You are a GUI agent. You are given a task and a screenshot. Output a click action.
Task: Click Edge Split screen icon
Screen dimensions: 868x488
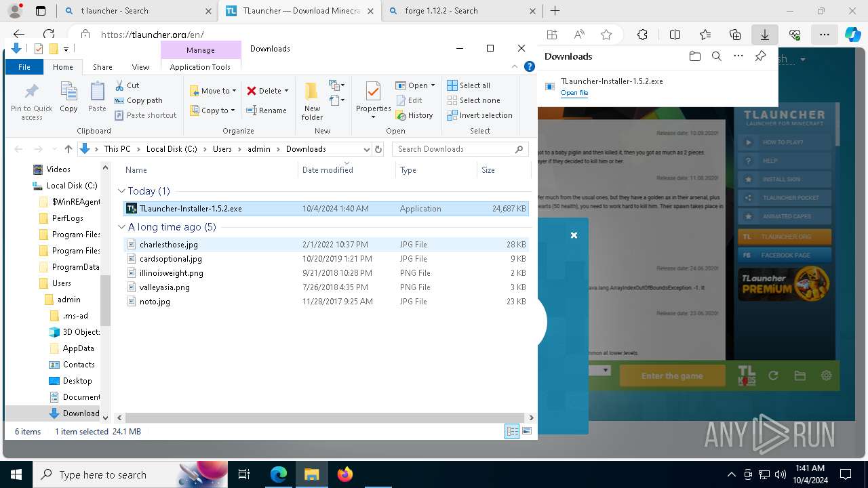point(675,35)
